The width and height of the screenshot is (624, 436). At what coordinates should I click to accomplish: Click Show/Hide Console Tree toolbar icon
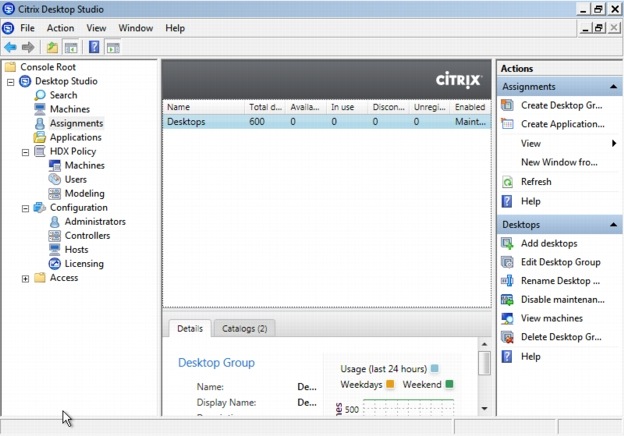pyautogui.click(x=71, y=48)
